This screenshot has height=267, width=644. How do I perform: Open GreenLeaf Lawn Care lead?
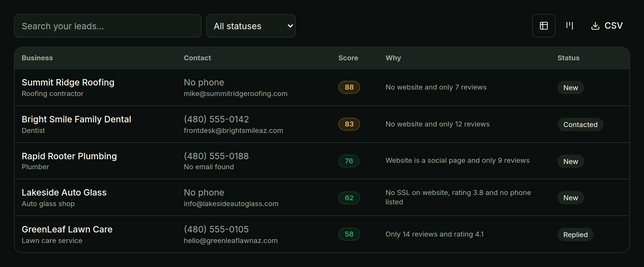point(67,230)
